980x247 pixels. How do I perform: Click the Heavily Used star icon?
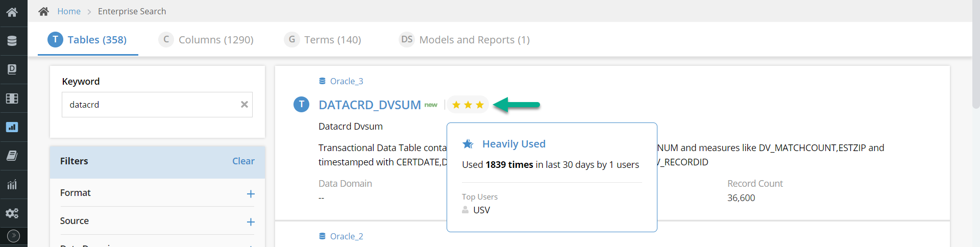468,144
